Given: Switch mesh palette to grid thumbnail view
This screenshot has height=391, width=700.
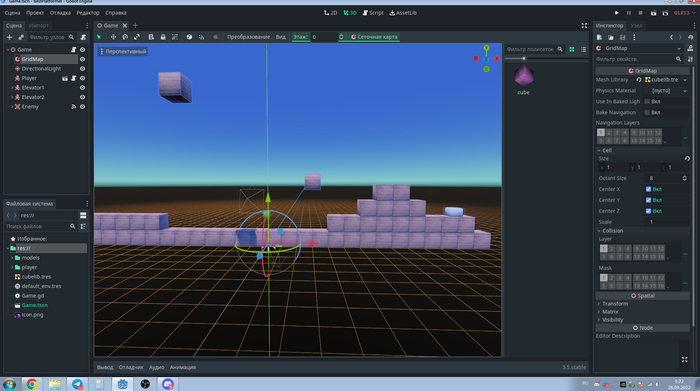Looking at the screenshot, I should 572,49.
